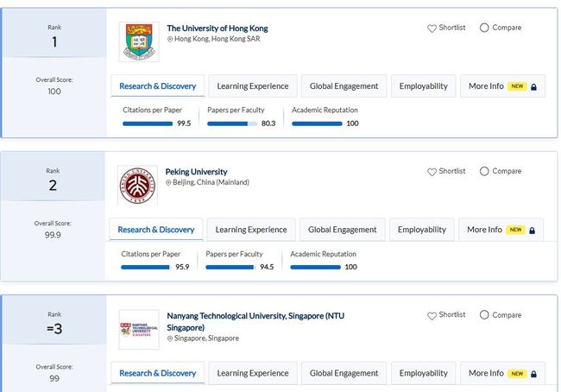561x392 pixels.
Task: Click Peking's Papers per Faculty score bar
Action: coord(230,267)
